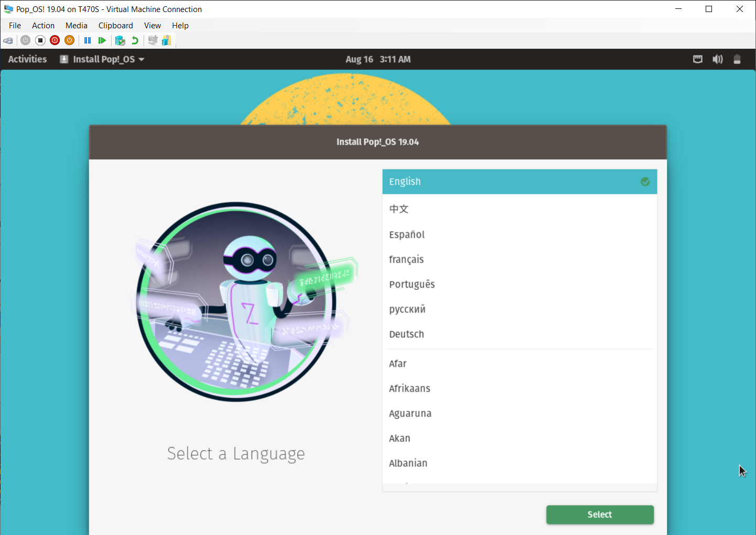Click the grey Enhanced Session icon

(153, 40)
